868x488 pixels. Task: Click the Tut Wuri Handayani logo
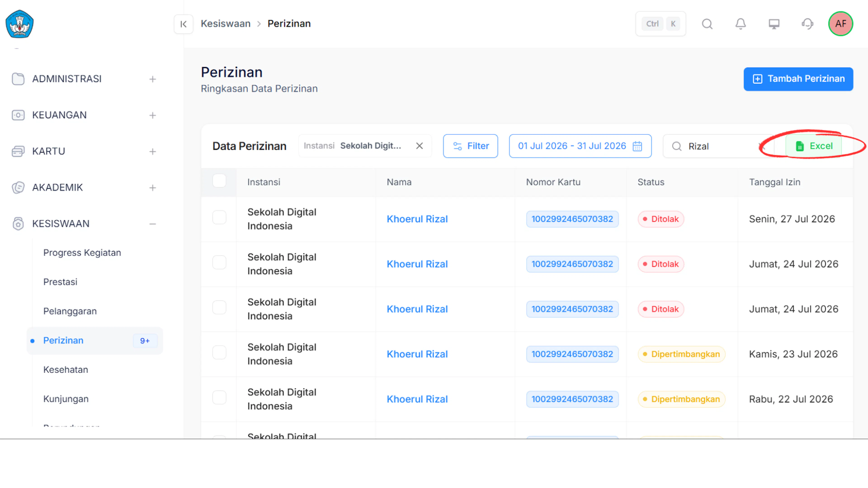[x=19, y=24]
